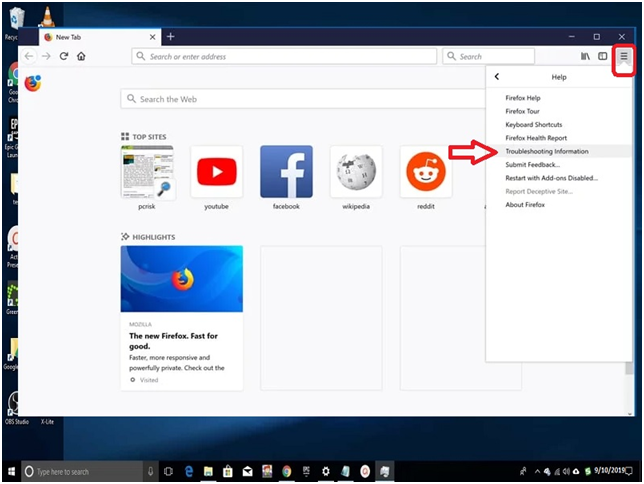Select the New Tab tab
Image resolution: width=644 pixels, height=484 pixels.
pos(100,37)
